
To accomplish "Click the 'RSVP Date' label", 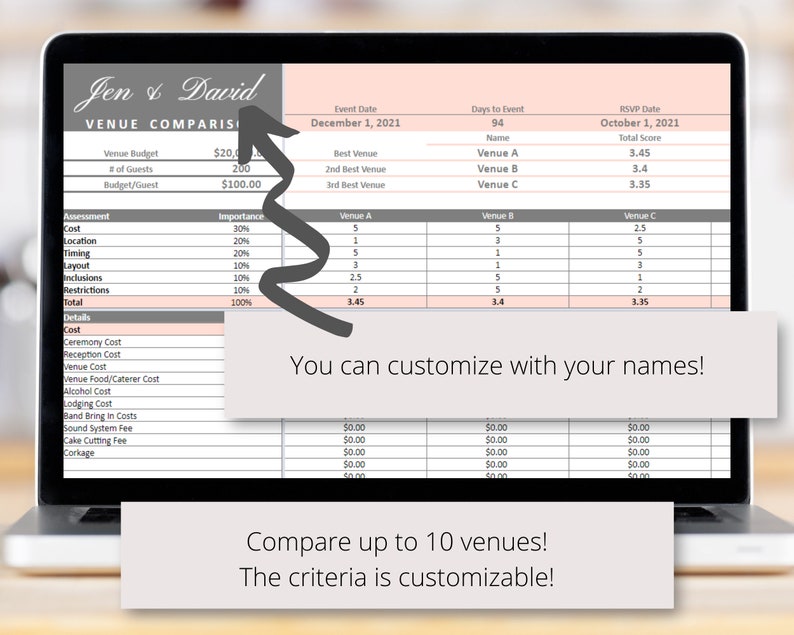I will [x=640, y=109].
